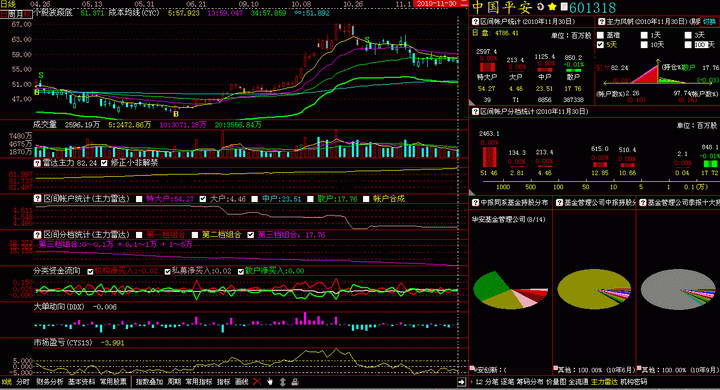Image resolution: width=720 pixels, height=390 pixels.
Task: Enable the 中户:23.51 checkbox
Action: (255, 199)
